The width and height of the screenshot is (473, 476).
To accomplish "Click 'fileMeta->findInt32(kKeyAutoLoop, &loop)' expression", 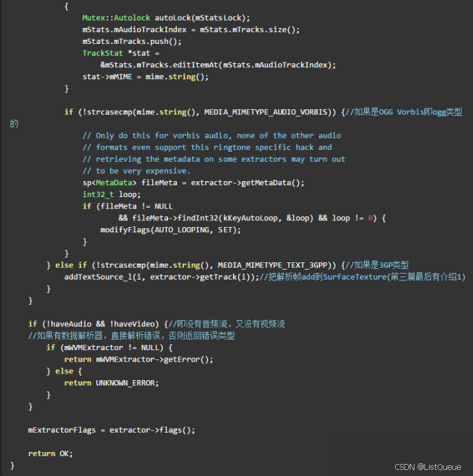I will [222, 218].
